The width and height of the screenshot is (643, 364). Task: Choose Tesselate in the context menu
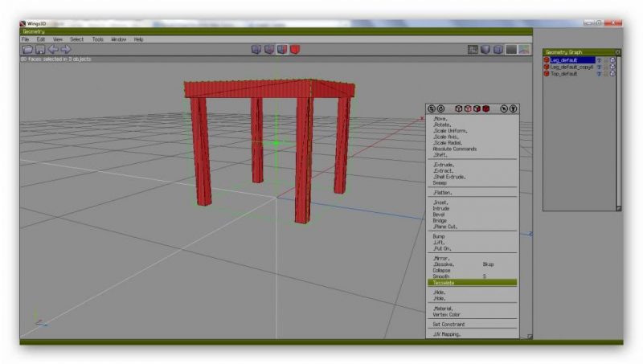444,283
